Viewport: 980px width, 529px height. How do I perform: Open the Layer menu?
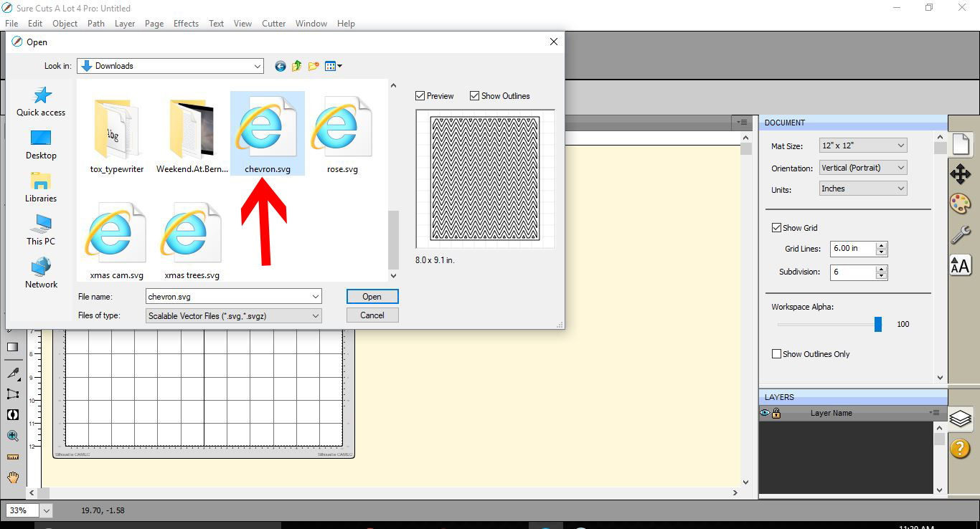click(125, 24)
